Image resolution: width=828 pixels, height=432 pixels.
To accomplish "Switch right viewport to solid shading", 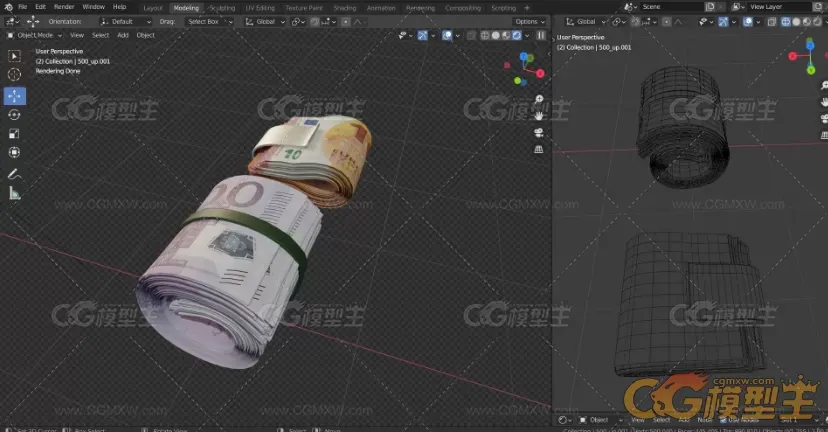I will 796,22.
